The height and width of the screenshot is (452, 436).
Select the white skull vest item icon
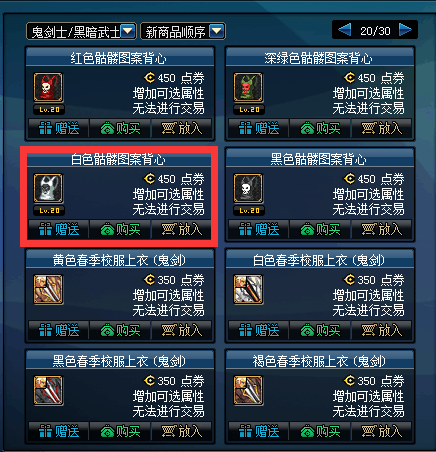pyautogui.click(x=48, y=188)
